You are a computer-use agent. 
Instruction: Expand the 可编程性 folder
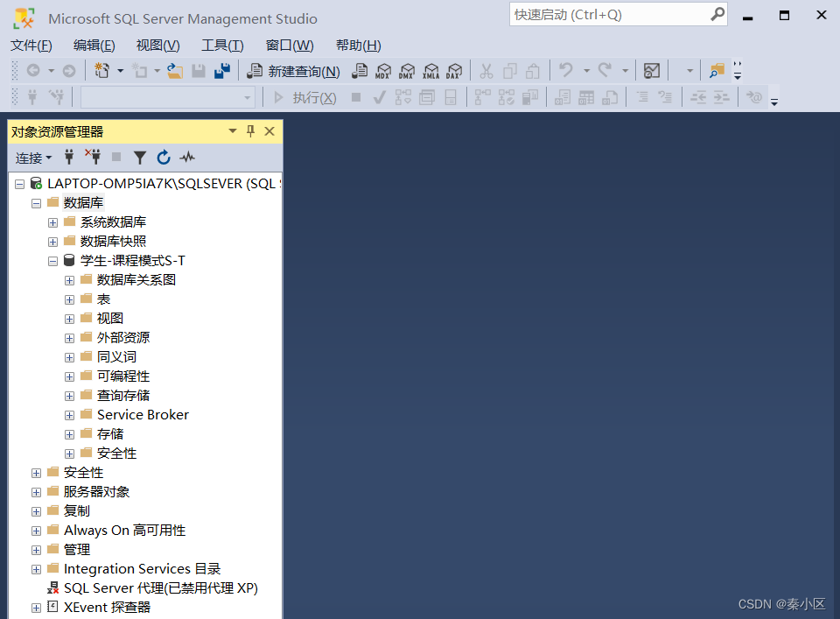(x=69, y=377)
